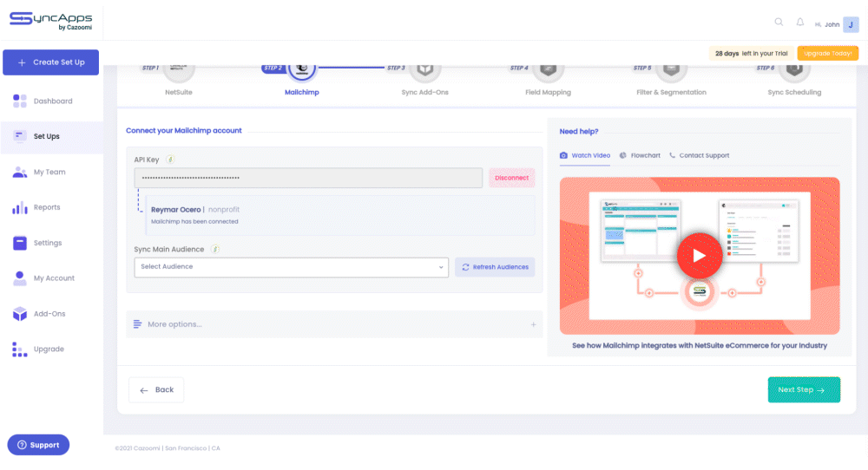
Task: Open the John user avatar
Action: [x=851, y=24]
